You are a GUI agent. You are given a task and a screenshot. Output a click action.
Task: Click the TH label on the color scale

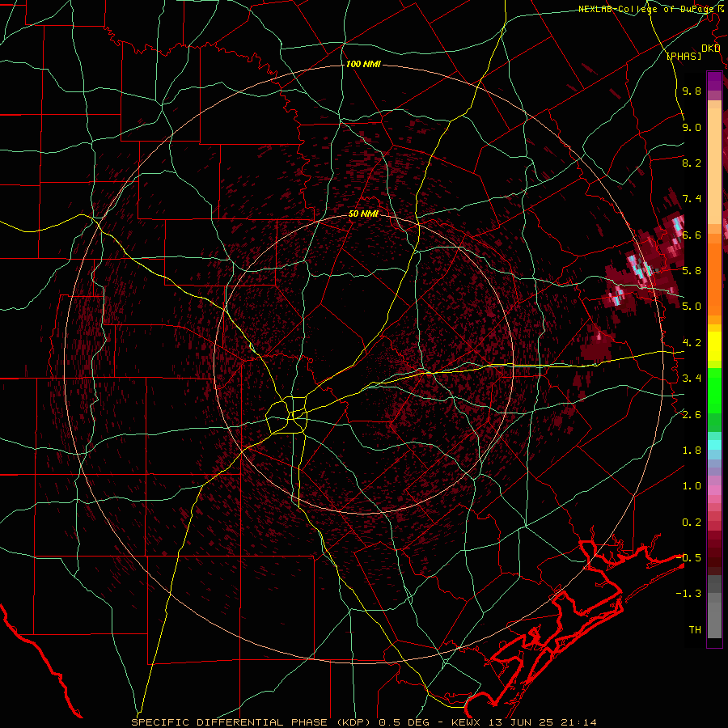coord(695,629)
